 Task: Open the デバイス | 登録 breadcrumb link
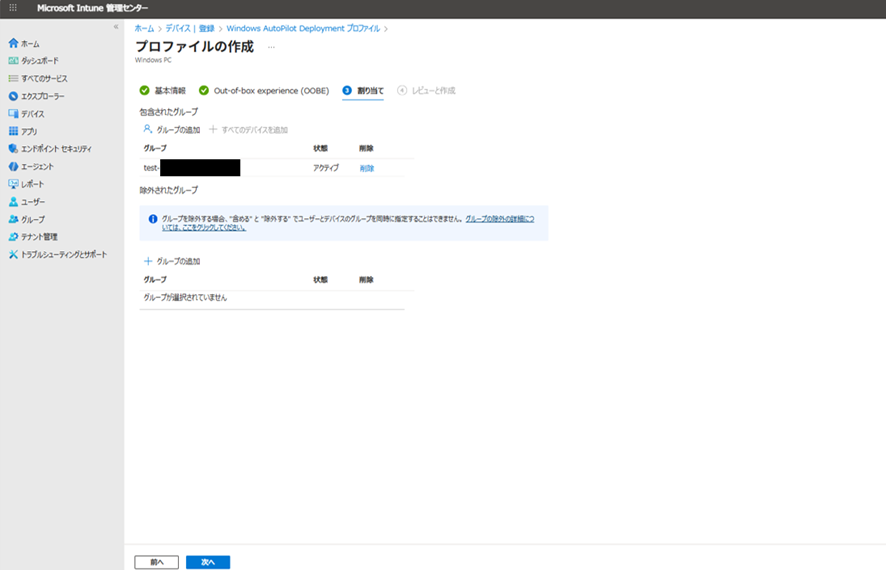(193, 29)
